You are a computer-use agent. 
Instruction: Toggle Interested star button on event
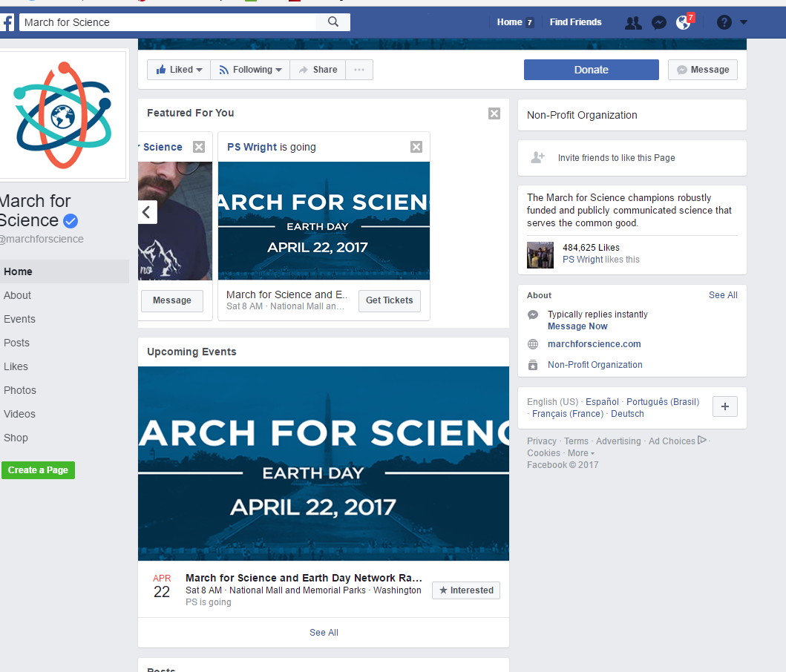[466, 590]
